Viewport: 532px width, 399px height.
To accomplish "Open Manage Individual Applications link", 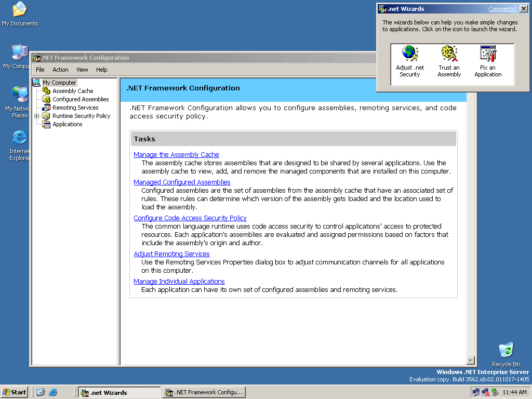I will [179, 282].
